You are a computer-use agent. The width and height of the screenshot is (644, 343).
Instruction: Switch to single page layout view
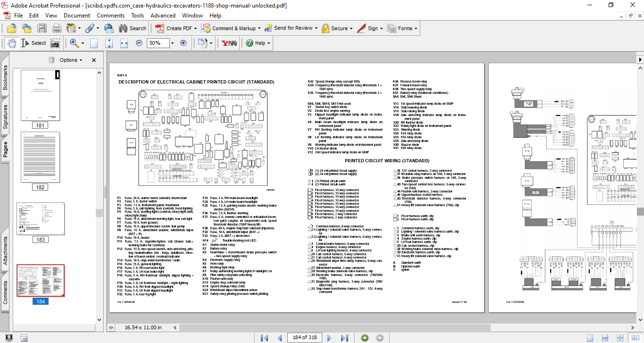(589, 338)
